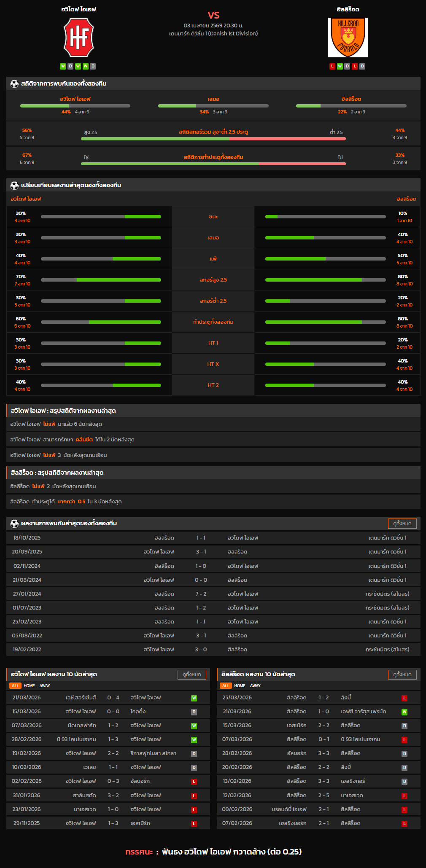The width and height of the screenshot is (426, 868).
Task: Select AWAY filter in Hillerød last 10 matches
Action: tap(255, 685)
